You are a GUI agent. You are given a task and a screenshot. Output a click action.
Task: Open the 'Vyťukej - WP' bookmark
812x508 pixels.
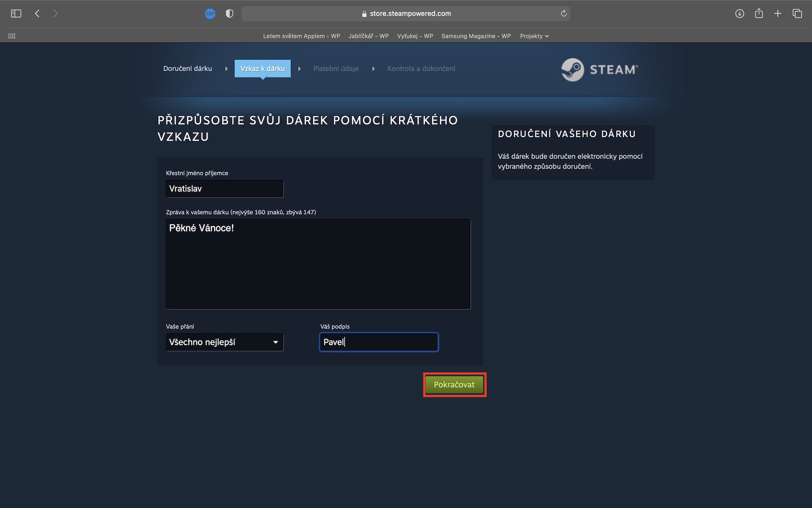415,36
